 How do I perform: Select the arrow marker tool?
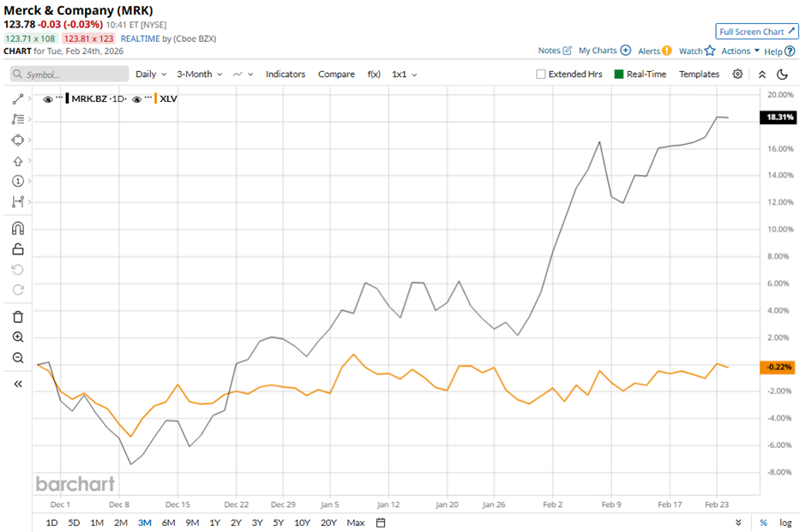pyautogui.click(x=17, y=161)
